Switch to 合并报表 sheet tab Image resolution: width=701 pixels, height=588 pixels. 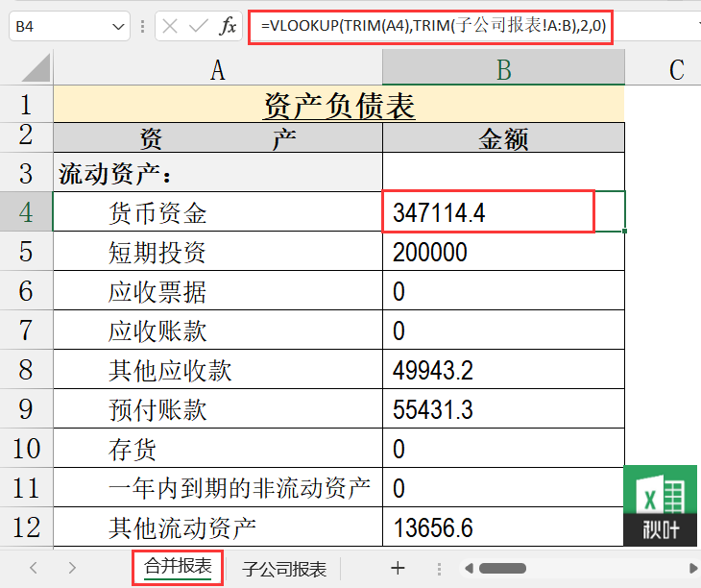[178, 567]
